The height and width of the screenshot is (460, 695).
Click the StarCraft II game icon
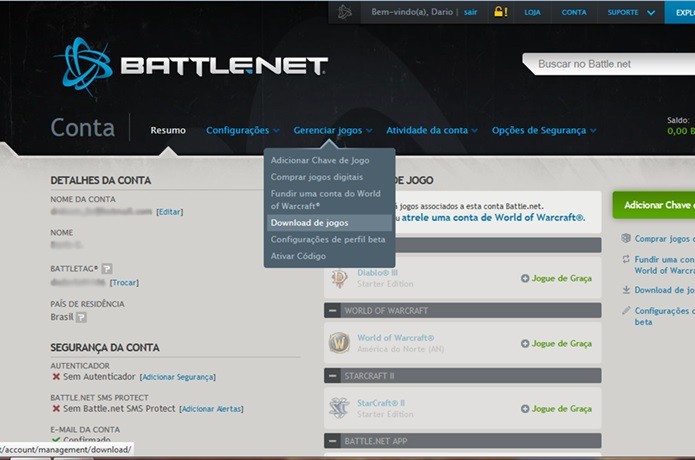340,408
